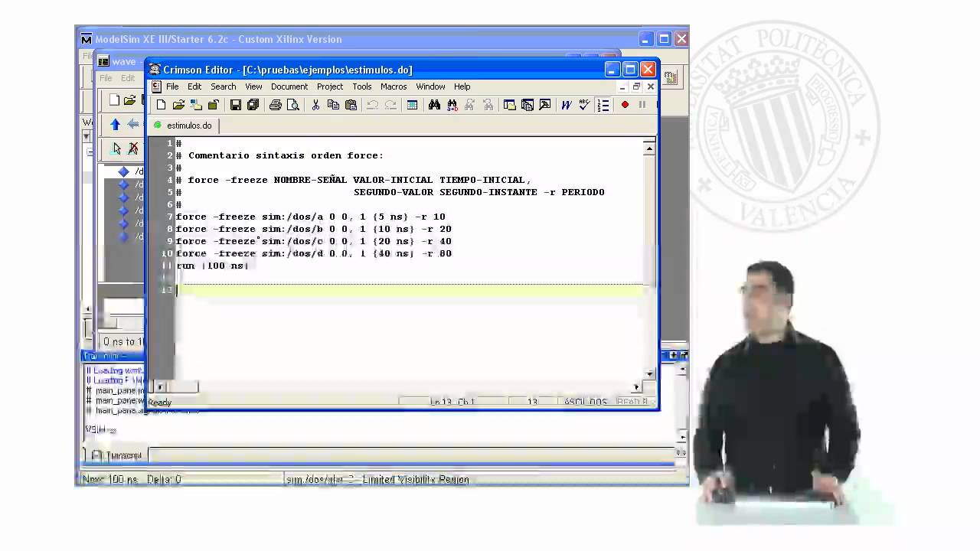
Task: Save the document with the floppy disk icon
Action: (x=236, y=105)
